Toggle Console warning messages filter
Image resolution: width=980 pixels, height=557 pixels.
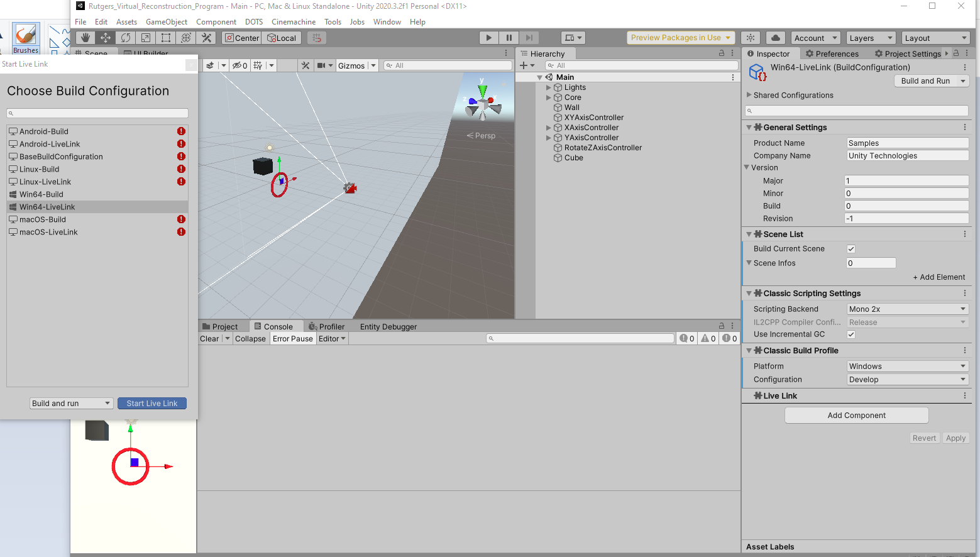click(708, 339)
